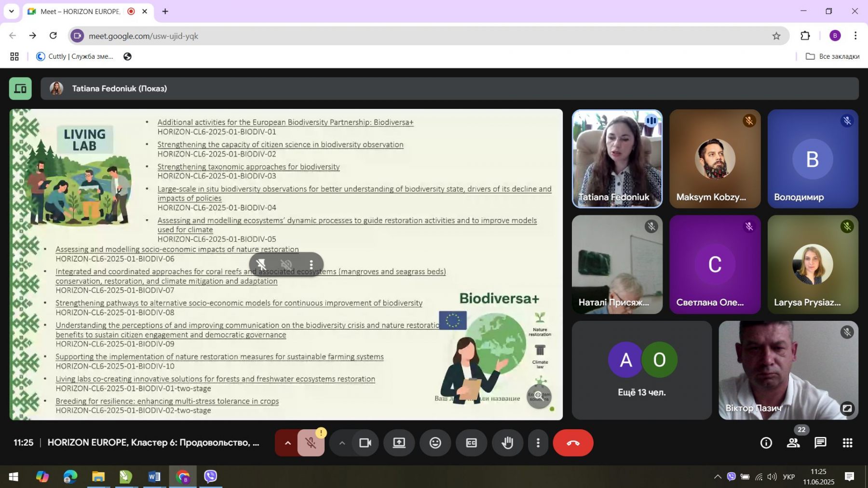868x488 pixels.
Task: Open Copilot from the taskbar
Action: click(42, 477)
